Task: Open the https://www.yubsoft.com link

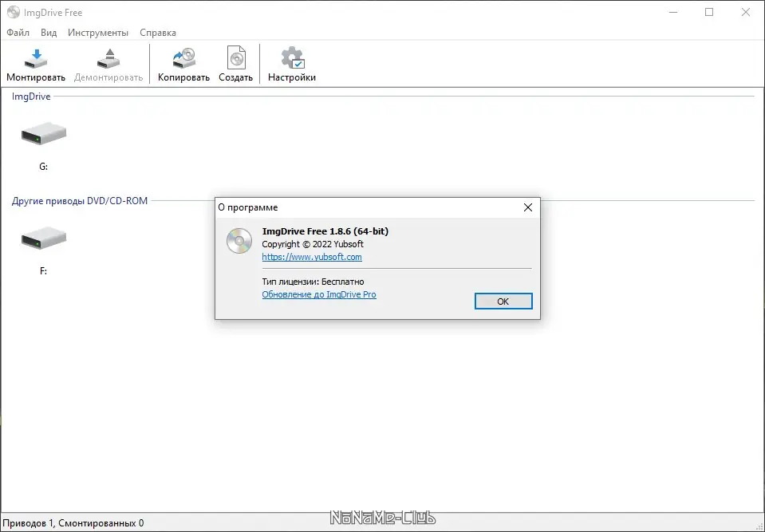Action: click(x=312, y=257)
